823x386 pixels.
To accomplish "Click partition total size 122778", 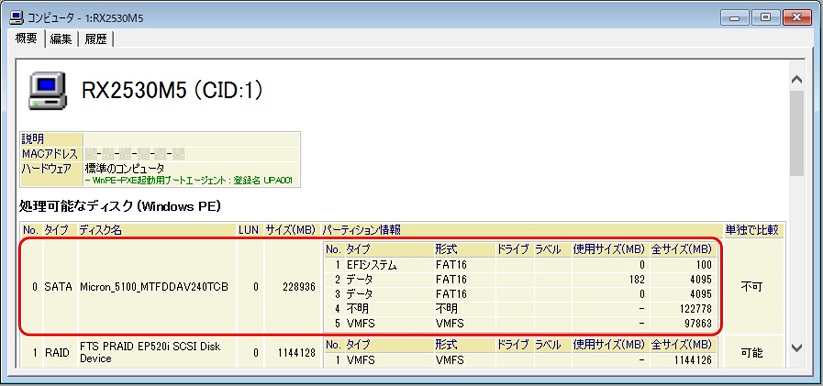I will point(695,309).
